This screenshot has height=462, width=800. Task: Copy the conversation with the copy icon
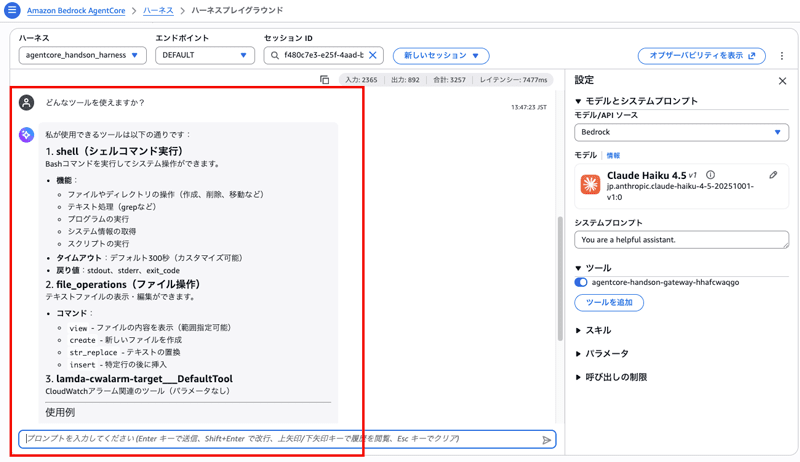324,80
